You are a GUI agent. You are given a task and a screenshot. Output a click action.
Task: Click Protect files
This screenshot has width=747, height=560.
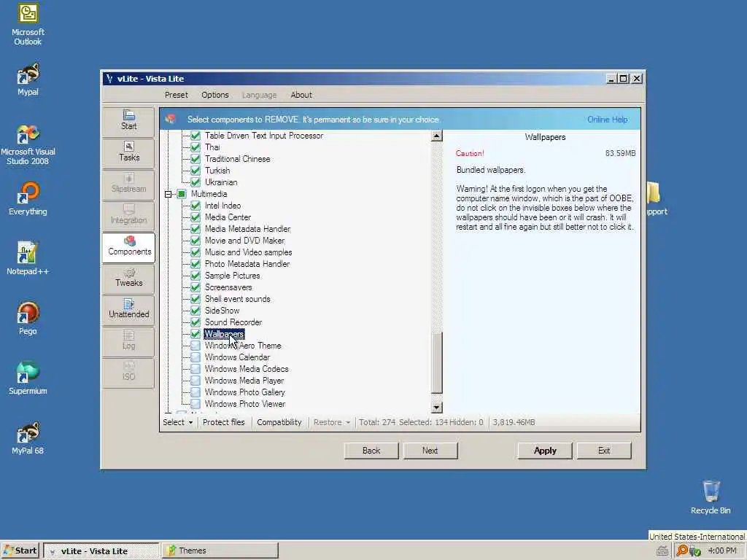(x=223, y=422)
